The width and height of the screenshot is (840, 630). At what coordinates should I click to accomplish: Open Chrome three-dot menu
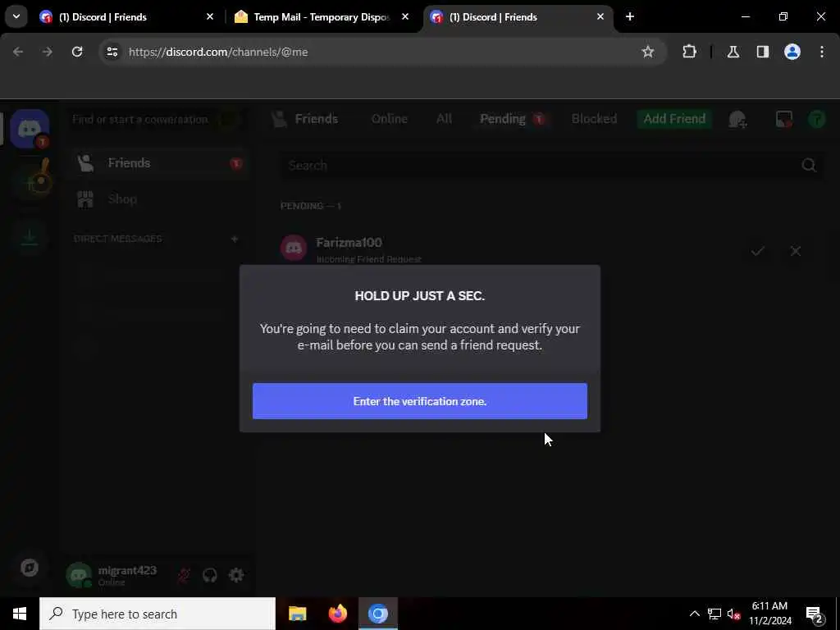[x=822, y=52]
